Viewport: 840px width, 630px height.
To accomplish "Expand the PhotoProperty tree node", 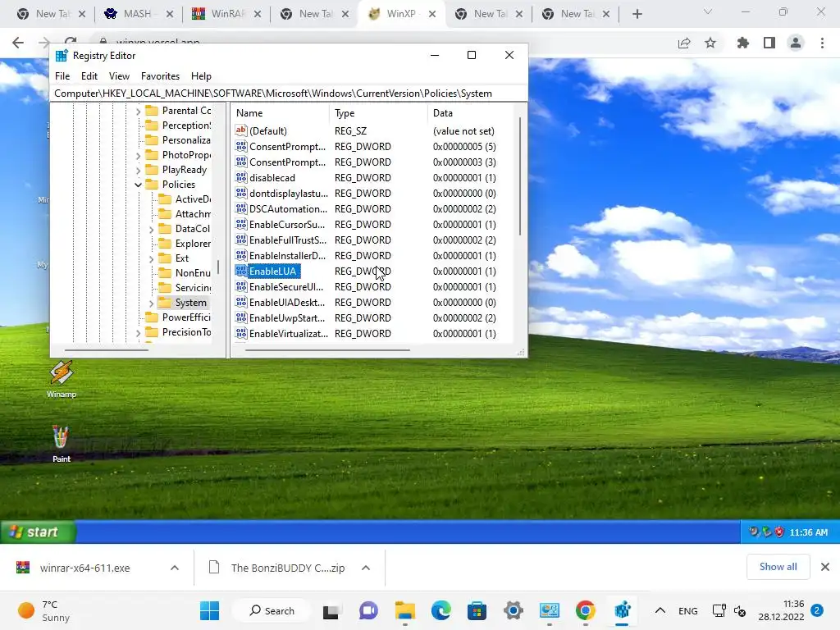I will [x=138, y=155].
